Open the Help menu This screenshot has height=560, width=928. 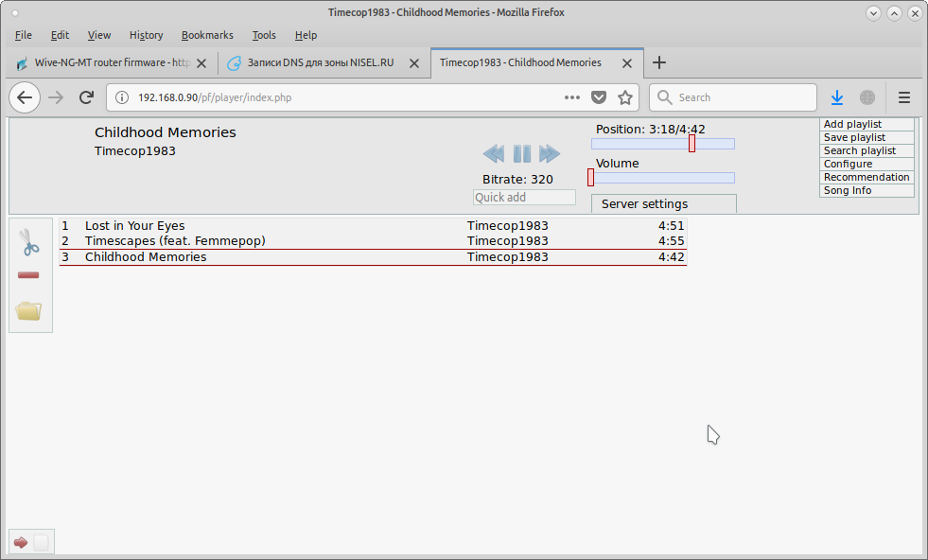pos(306,35)
